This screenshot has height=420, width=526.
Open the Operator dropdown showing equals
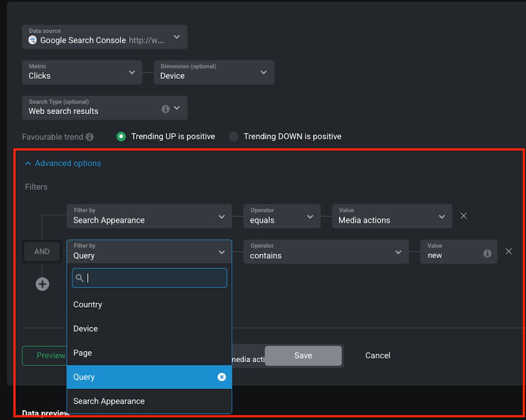pyautogui.click(x=282, y=216)
